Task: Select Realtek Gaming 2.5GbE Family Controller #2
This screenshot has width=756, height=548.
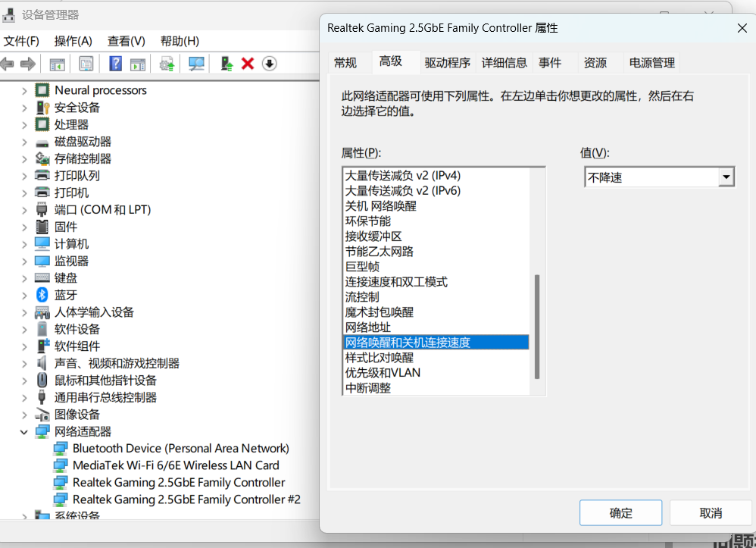Action: [x=186, y=499]
